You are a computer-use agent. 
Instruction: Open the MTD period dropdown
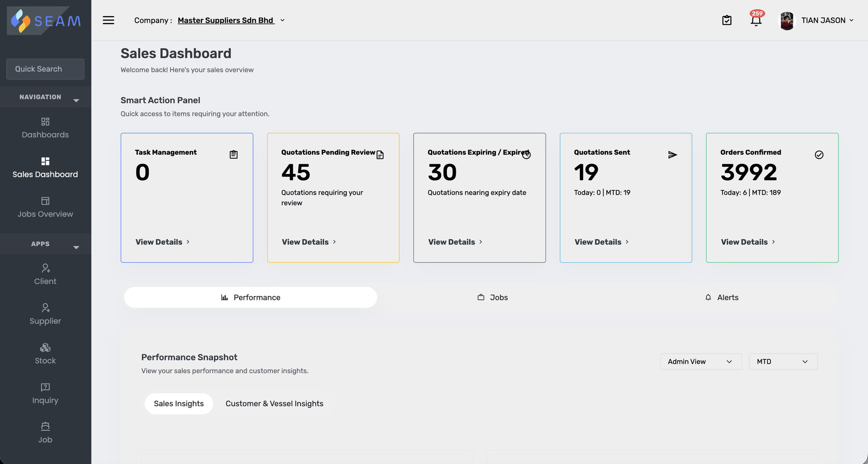click(x=783, y=361)
